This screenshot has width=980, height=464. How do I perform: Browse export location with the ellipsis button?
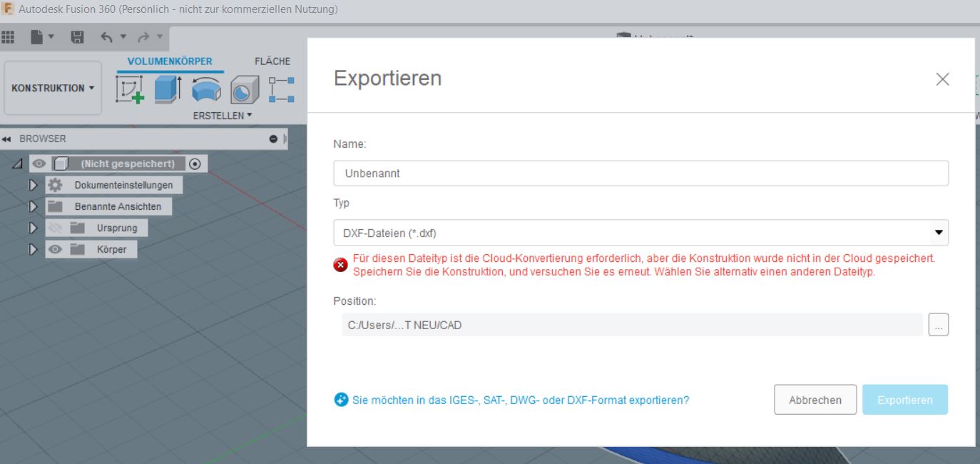tap(939, 324)
